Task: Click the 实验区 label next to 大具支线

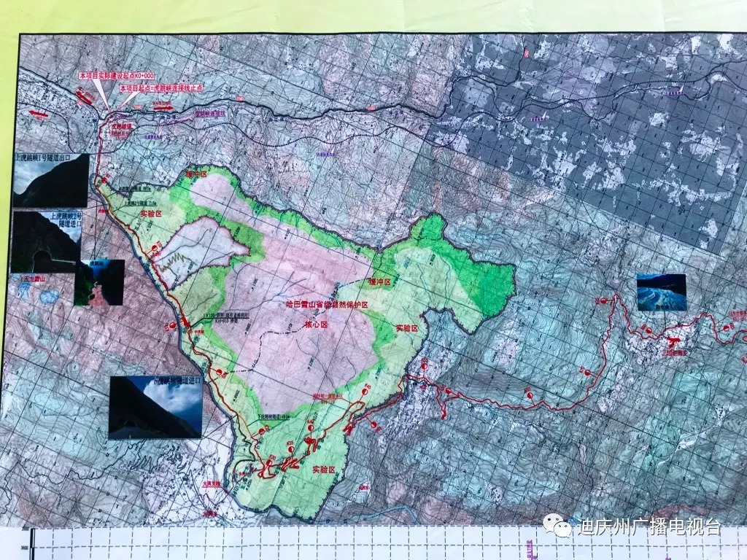Action: 324,470
